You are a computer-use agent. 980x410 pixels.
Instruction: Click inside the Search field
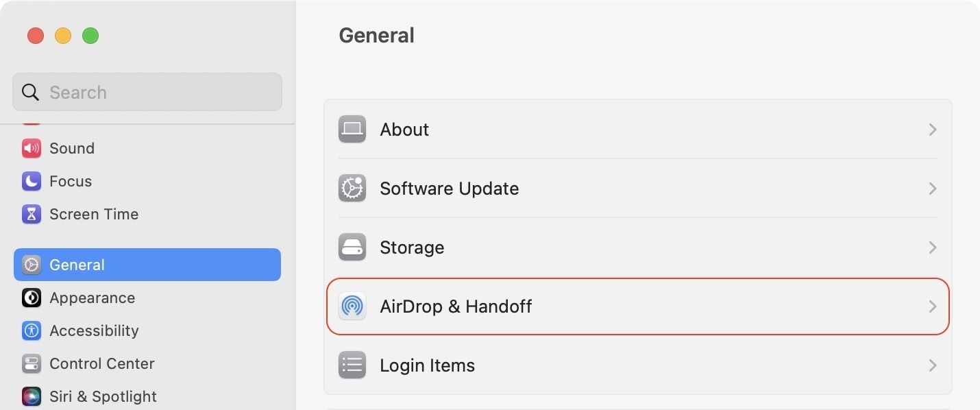click(147, 92)
